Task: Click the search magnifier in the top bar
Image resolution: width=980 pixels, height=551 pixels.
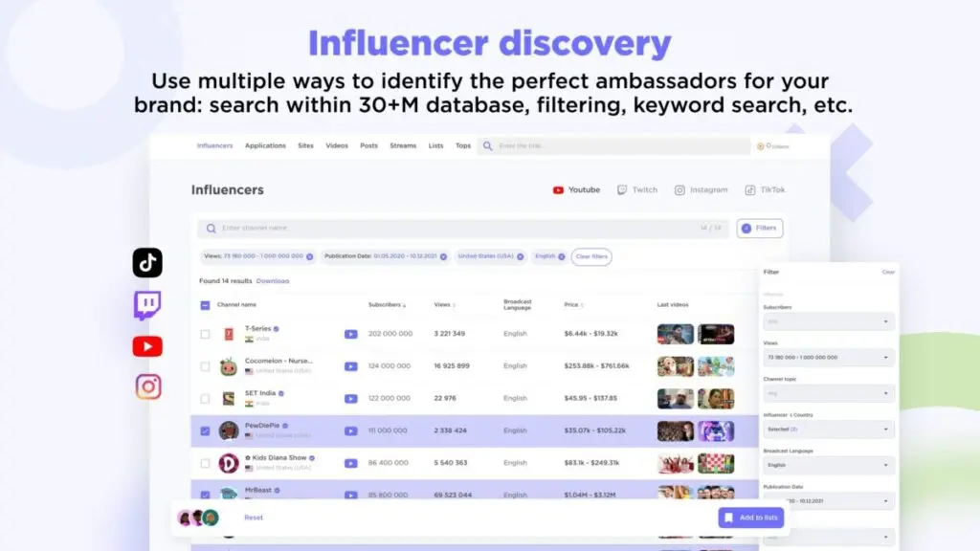Action: click(487, 145)
